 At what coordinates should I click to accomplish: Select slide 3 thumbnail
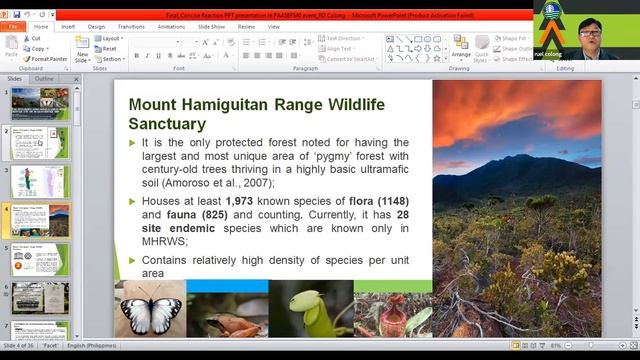(x=40, y=182)
